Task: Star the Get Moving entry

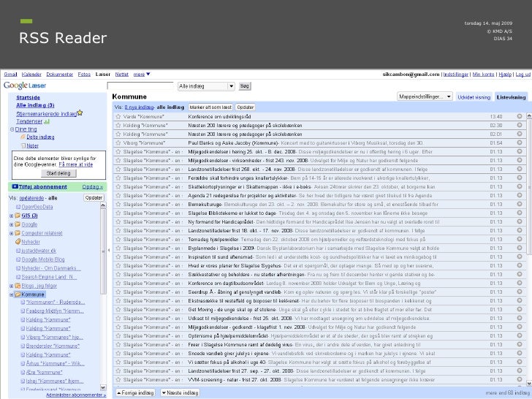Action: [x=118, y=309]
